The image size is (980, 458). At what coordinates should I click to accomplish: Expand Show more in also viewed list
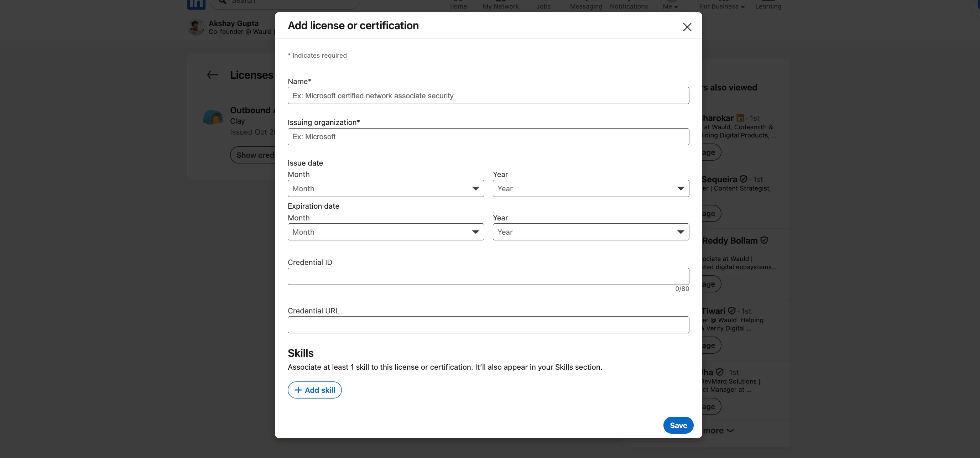coord(718,430)
